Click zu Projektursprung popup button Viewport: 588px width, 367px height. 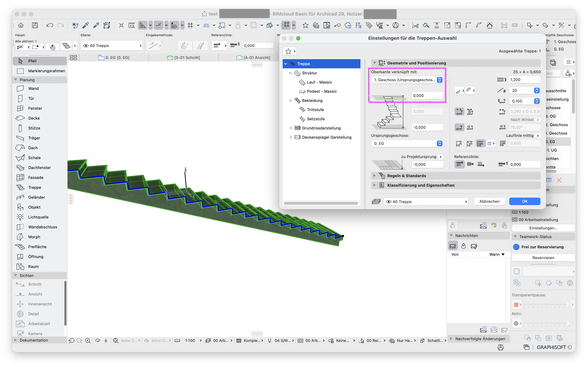(441, 157)
